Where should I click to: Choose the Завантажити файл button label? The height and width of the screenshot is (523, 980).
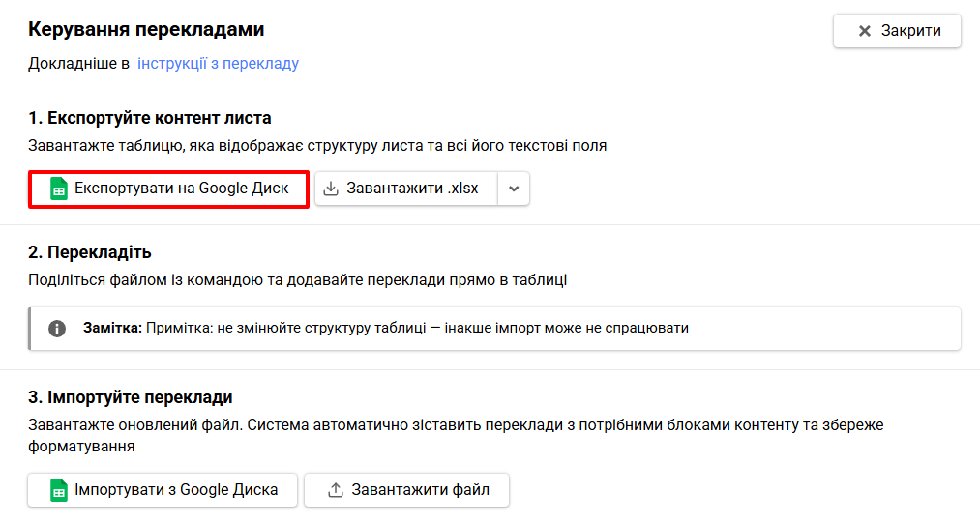point(420,490)
